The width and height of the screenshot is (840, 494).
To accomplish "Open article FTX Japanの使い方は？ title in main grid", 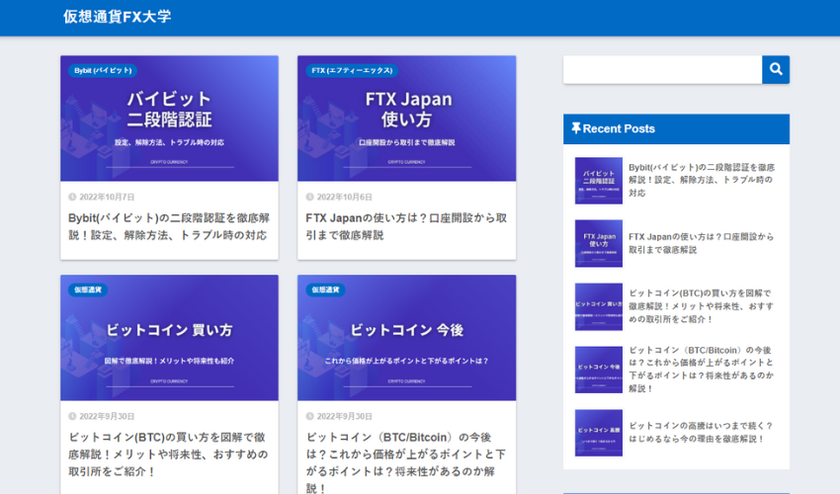I will (x=406, y=227).
